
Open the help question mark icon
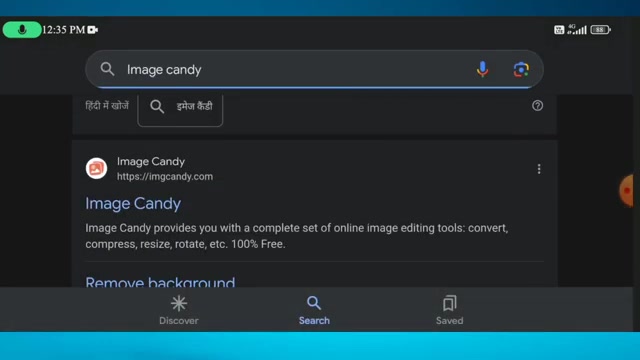(537, 106)
